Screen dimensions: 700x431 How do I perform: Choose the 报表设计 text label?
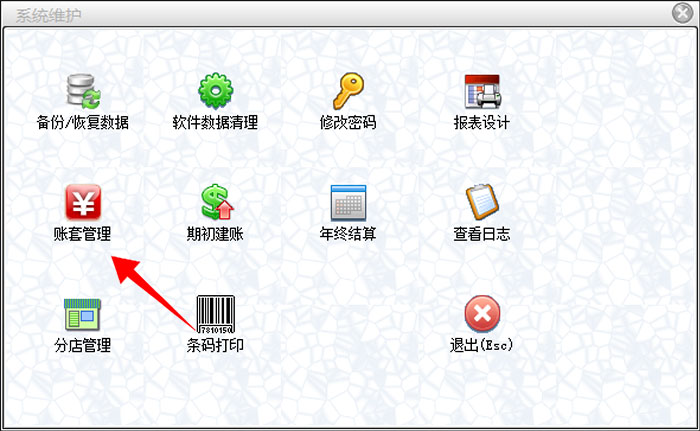(x=482, y=122)
